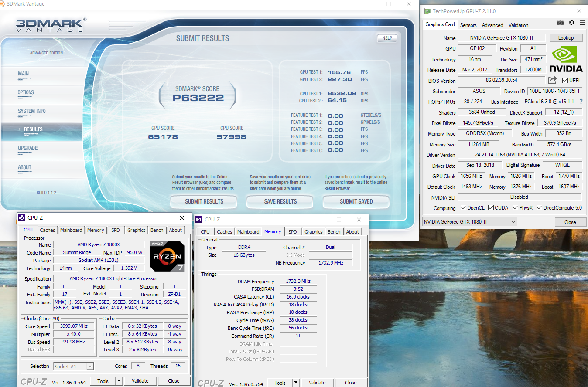Click Tools button in left CPU-Z window
This screenshot has width=588, height=387.
pyautogui.click(x=103, y=381)
